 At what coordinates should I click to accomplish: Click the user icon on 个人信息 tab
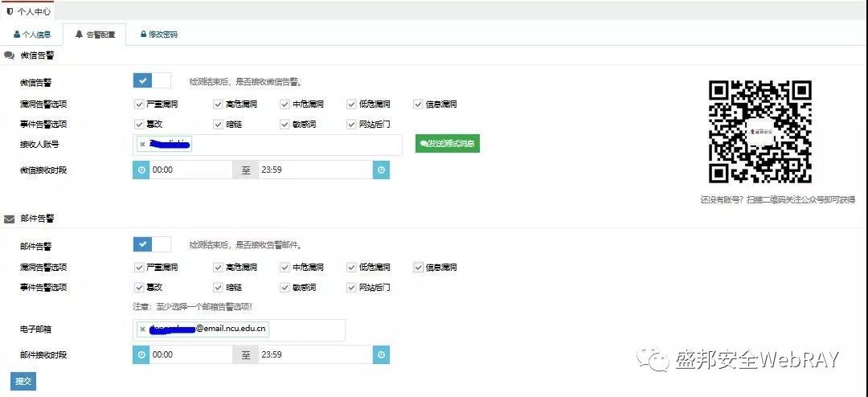point(17,35)
